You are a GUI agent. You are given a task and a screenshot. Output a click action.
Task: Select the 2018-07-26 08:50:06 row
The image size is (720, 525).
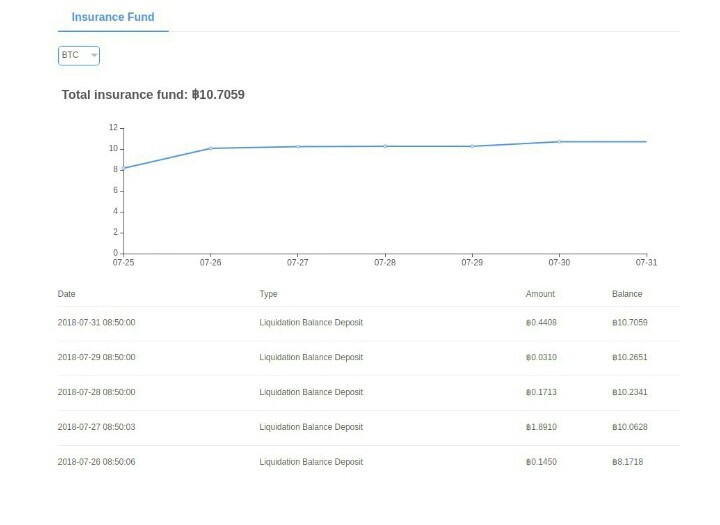[x=369, y=462]
